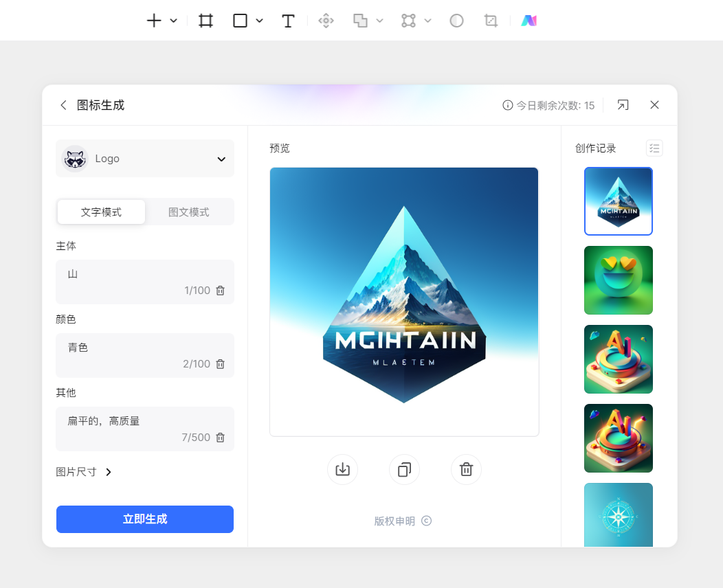
Task: Toggle the 创作记录 list view icon
Action: click(x=654, y=148)
